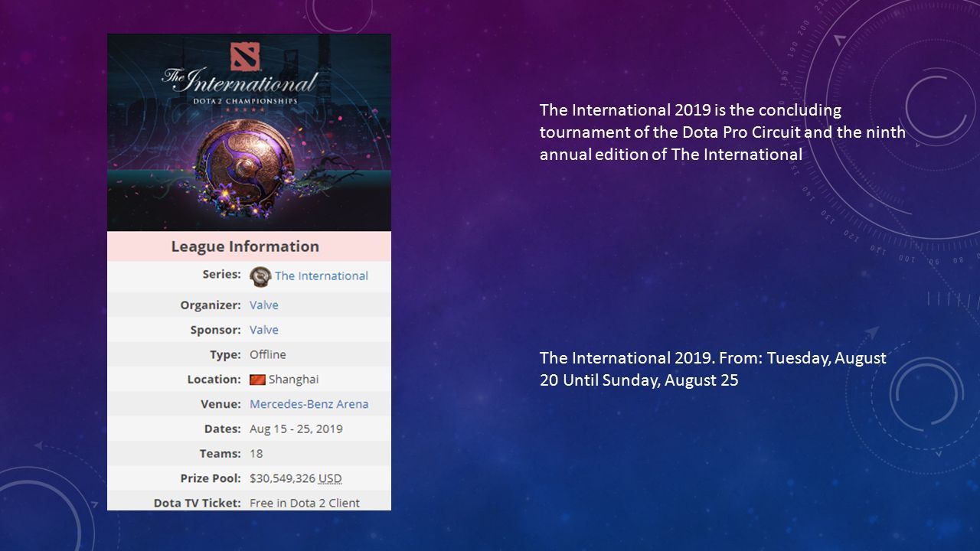Click The International series small icon
The image size is (980, 551).
coord(260,276)
